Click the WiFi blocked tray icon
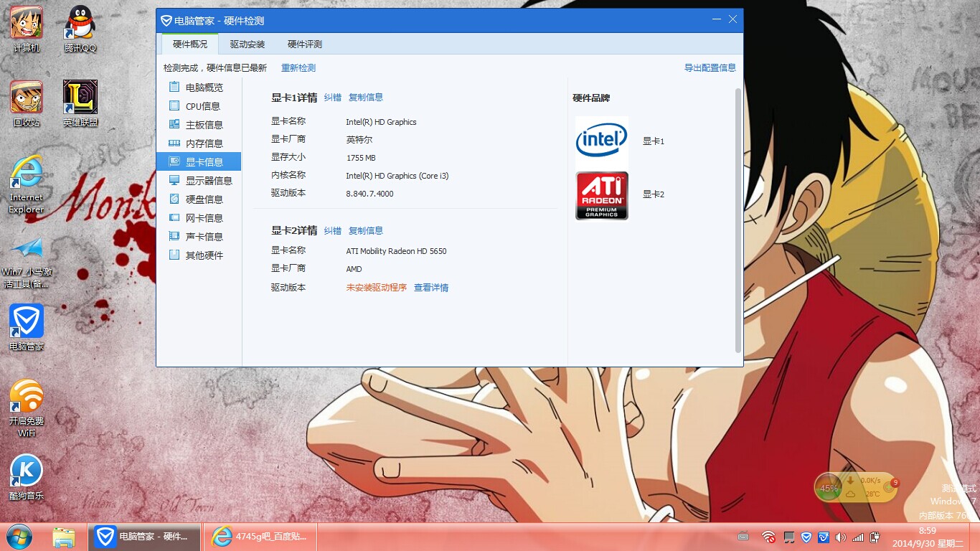Screen dimensions: 980x551 768,537
